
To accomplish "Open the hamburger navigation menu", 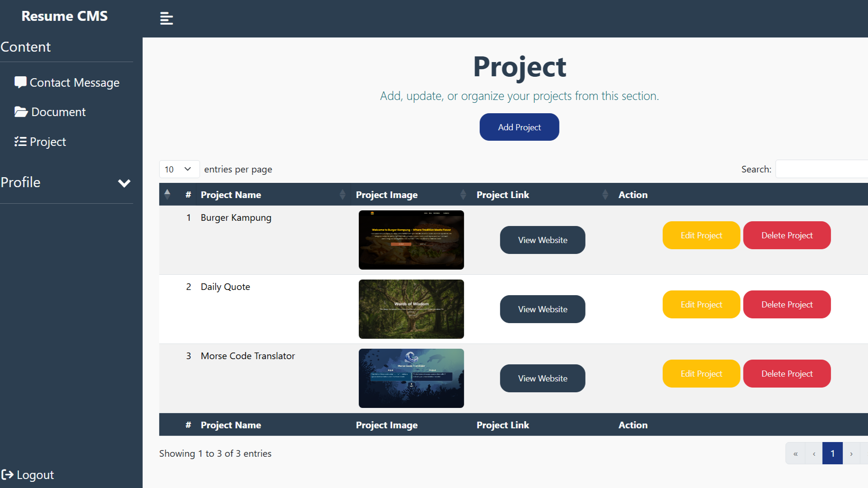I will 166,18.
